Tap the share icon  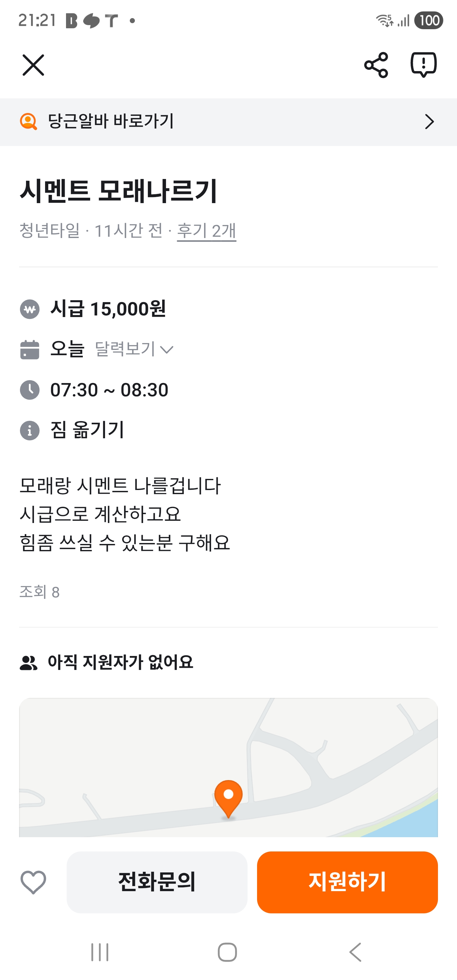click(376, 65)
